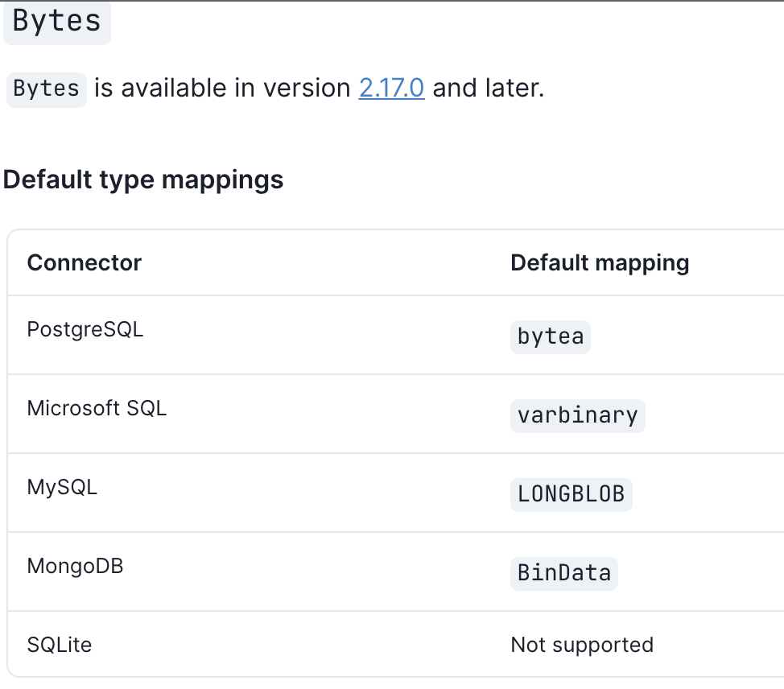Click the Connector column header
Image resolution: width=784 pixels, height=689 pixels.
pos(85,262)
